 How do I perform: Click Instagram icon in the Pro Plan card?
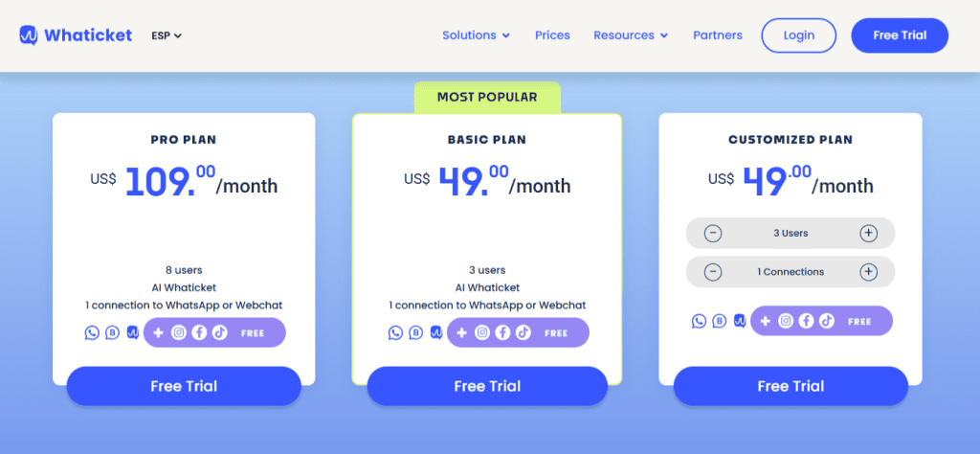(179, 333)
